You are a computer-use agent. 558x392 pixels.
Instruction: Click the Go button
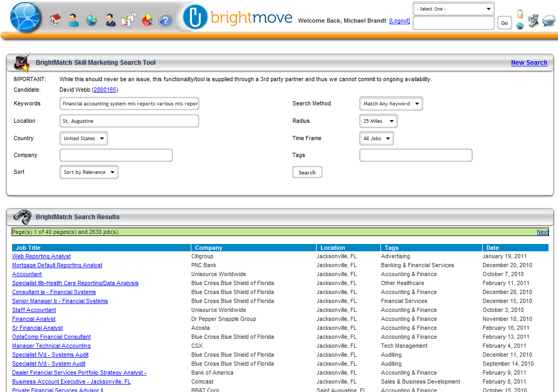tap(504, 23)
